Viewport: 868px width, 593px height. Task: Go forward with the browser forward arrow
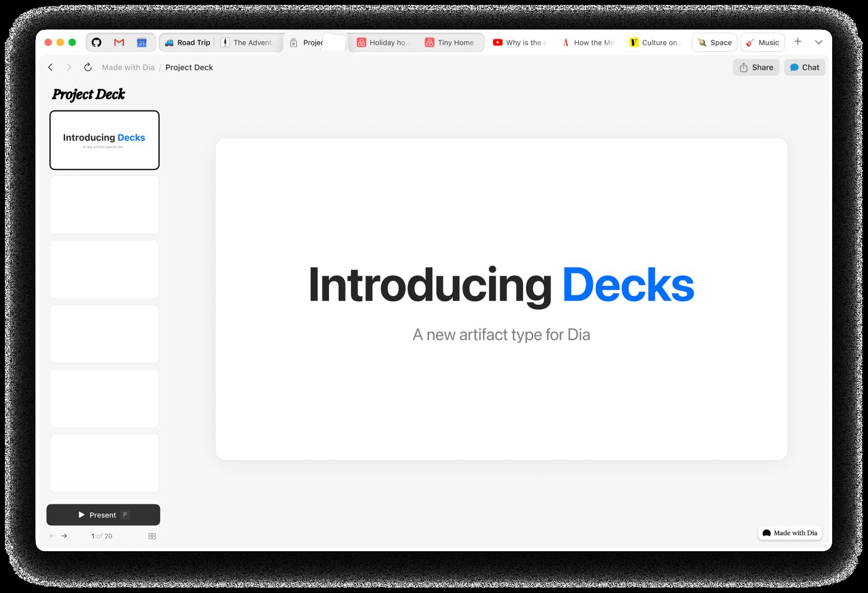point(69,67)
